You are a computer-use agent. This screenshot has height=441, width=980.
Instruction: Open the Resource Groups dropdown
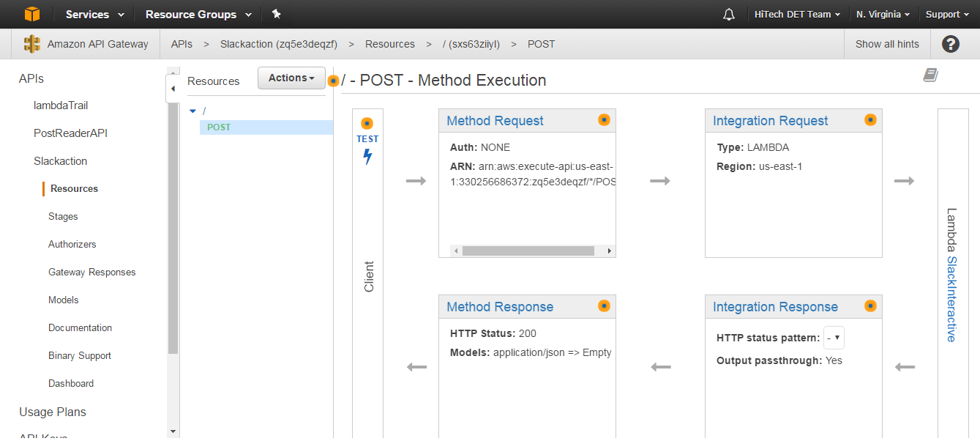198,14
